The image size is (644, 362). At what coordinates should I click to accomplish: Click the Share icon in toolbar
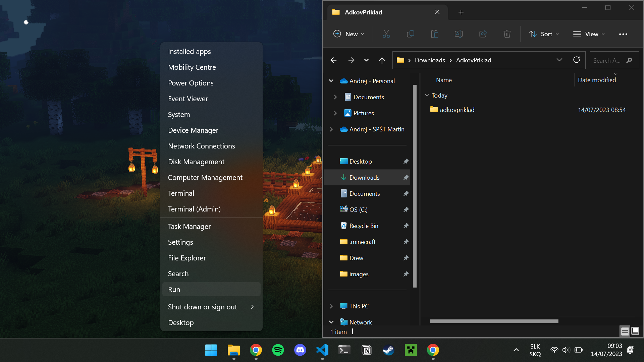tap(483, 34)
